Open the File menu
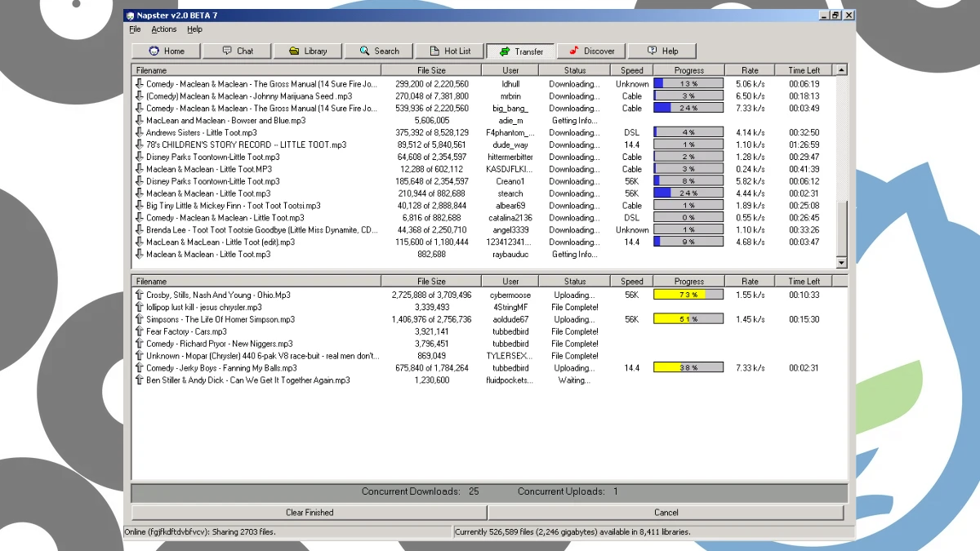980x551 pixels. click(135, 29)
